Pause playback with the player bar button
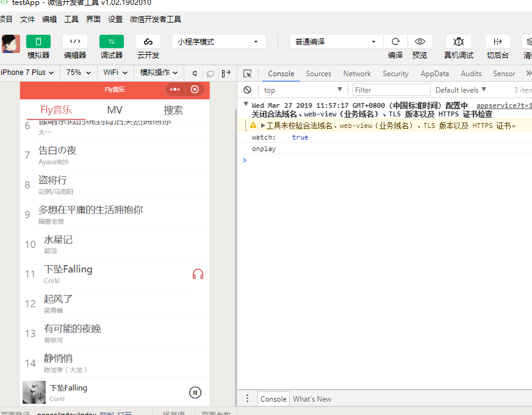This screenshot has height=415, width=532. click(195, 392)
